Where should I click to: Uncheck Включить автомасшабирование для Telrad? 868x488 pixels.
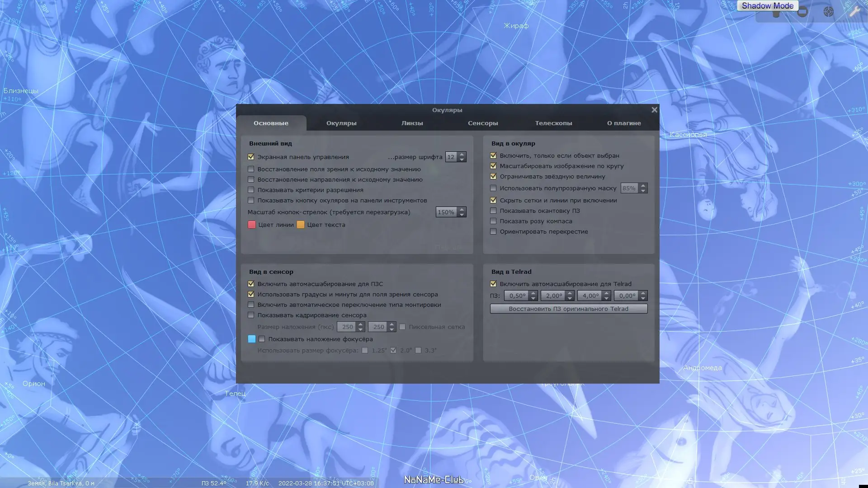[x=493, y=284]
